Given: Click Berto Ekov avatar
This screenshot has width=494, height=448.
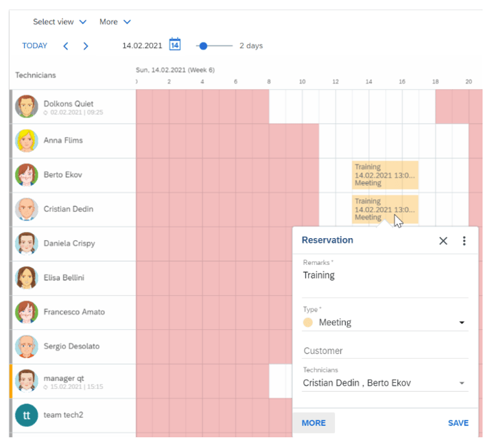Looking at the screenshot, I should (x=27, y=175).
